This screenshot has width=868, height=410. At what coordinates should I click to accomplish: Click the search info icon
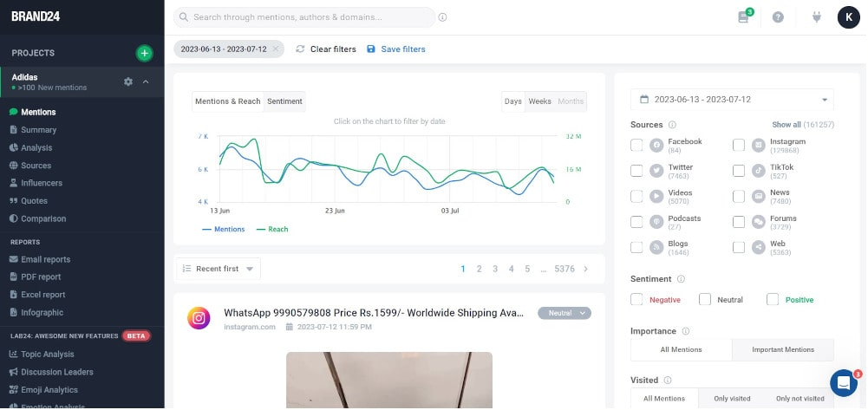tap(442, 17)
